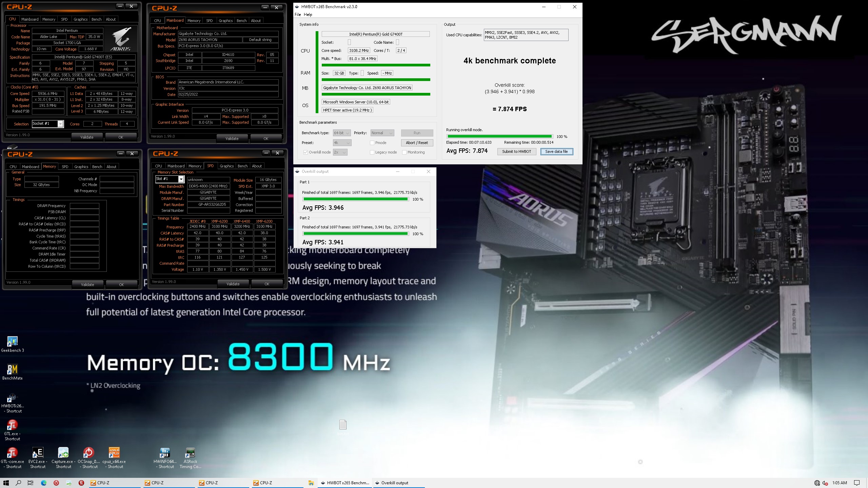868x488 pixels.
Task: Switch to Overkill output taskbar item
Action: [x=399, y=483]
